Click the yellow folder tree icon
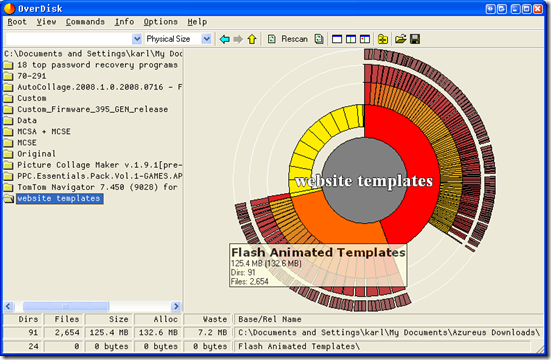Screen dimensions: 551x360 383,39
